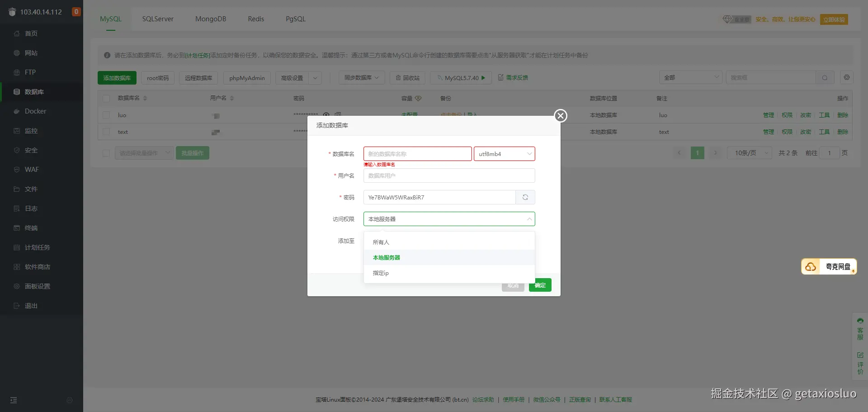Open the 首页 home icon in sidebar
This screenshot has height=412, width=868.
[17, 33]
